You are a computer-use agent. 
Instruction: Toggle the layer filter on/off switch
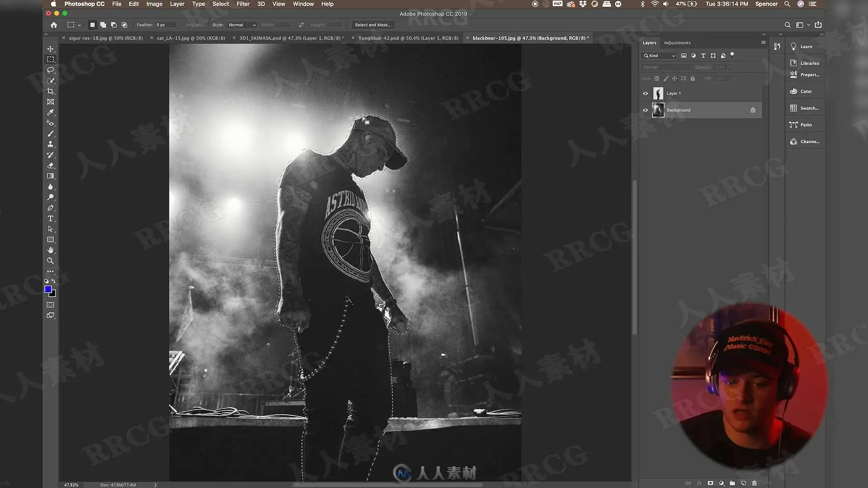[x=732, y=55]
